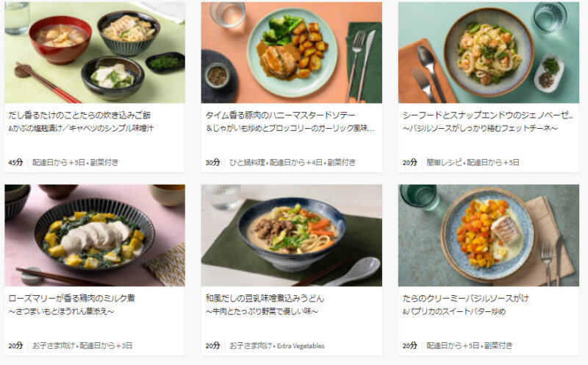Click the 45分 cooking time label

click(x=15, y=162)
